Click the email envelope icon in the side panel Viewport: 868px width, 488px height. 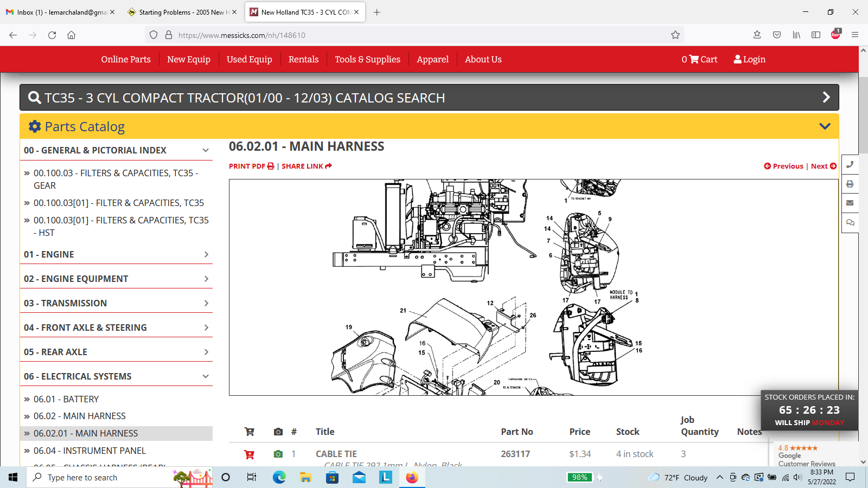tap(850, 203)
